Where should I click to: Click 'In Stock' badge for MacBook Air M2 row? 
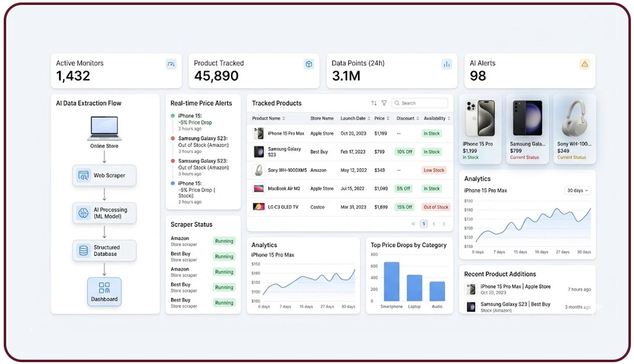click(431, 188)
